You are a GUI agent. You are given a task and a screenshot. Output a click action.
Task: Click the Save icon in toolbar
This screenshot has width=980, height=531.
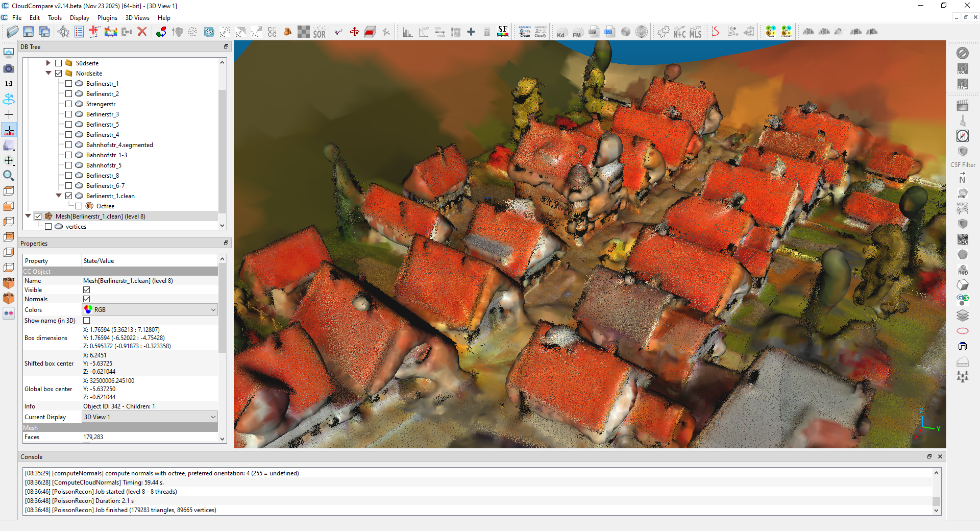point(29,32)
